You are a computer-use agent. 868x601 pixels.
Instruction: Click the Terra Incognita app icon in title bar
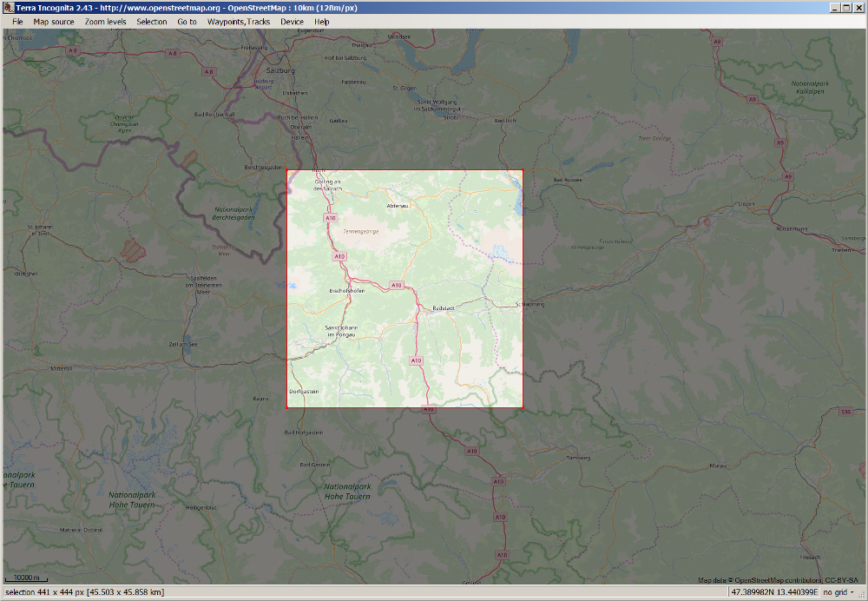point(8,7)
